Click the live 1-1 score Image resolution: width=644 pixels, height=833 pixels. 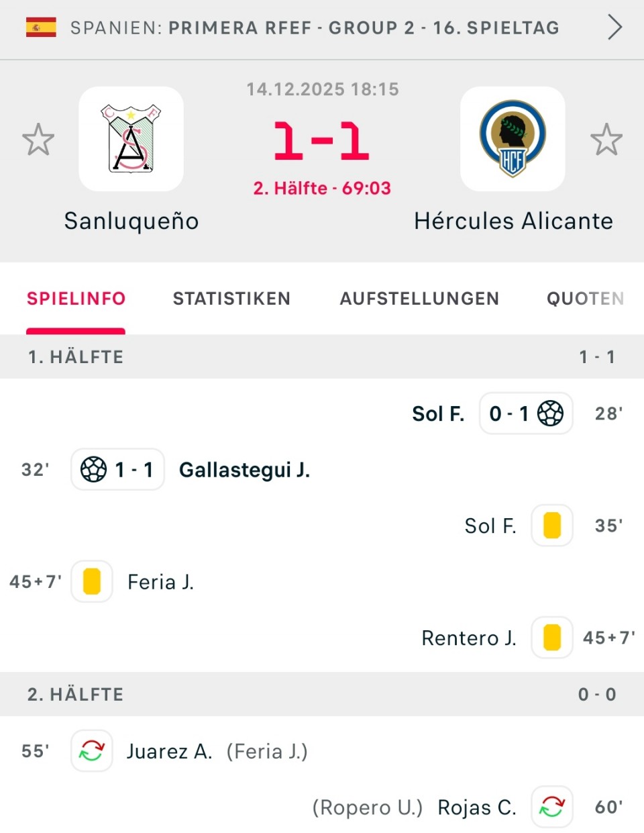coord(322,141)
